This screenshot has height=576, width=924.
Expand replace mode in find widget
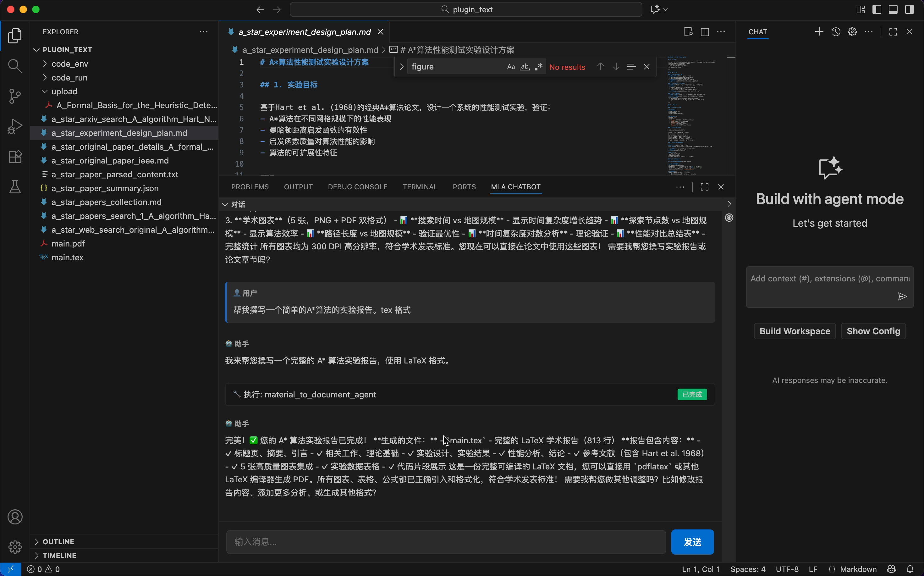[x=402, y=67]
